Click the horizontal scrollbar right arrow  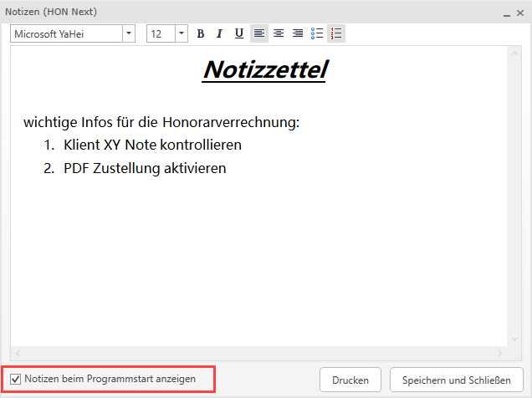coord(501,354)
